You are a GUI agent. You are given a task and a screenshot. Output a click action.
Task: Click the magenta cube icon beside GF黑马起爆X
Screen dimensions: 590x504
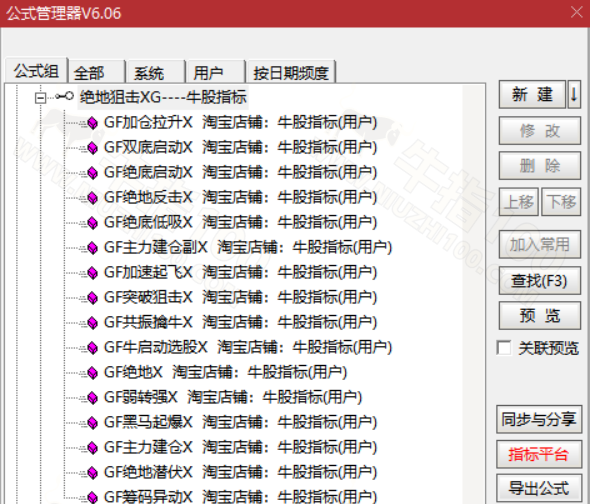tap(92, 422)
